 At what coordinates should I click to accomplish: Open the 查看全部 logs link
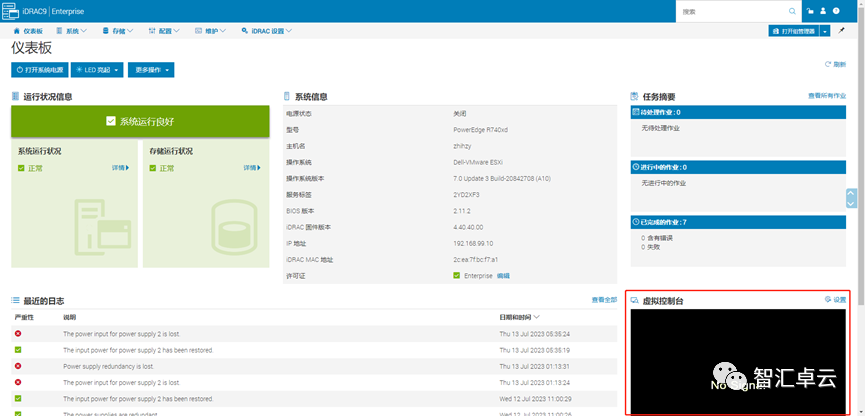coord(604,300)
